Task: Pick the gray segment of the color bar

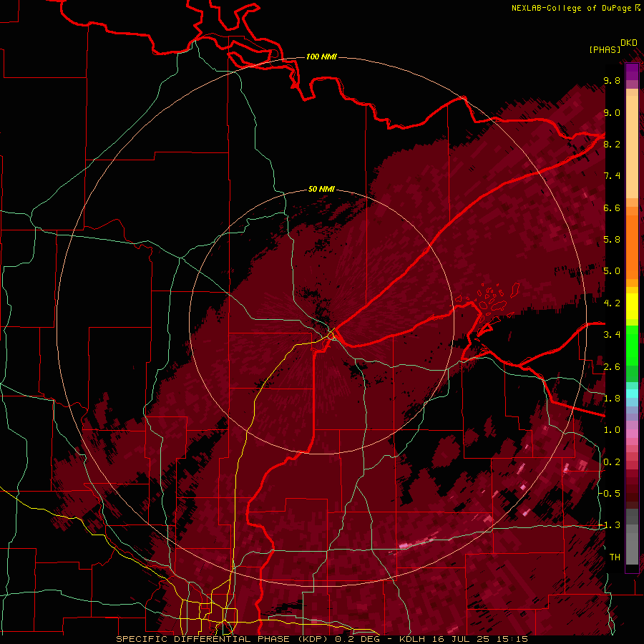Action: tap(632, 537)
